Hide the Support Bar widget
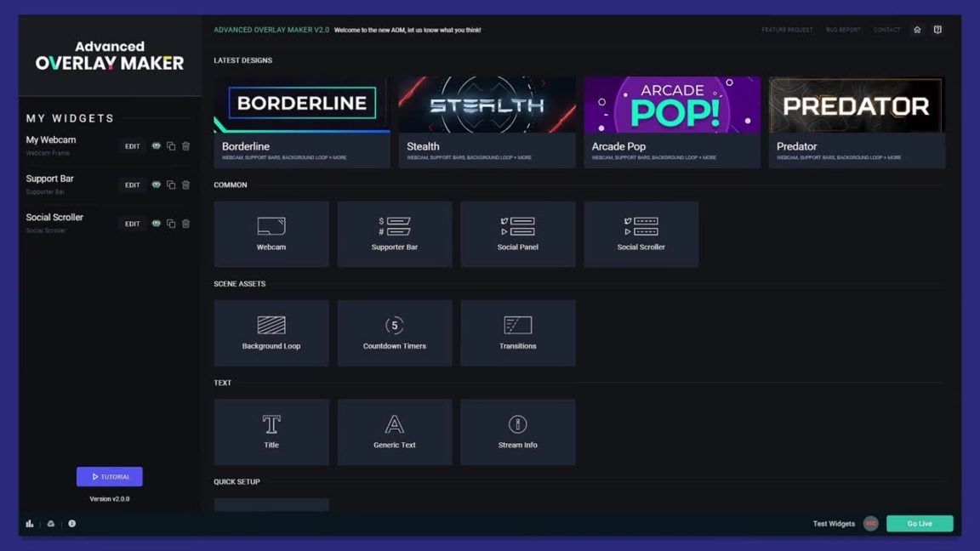The image size is (980, 551). [x=157, y=185]
